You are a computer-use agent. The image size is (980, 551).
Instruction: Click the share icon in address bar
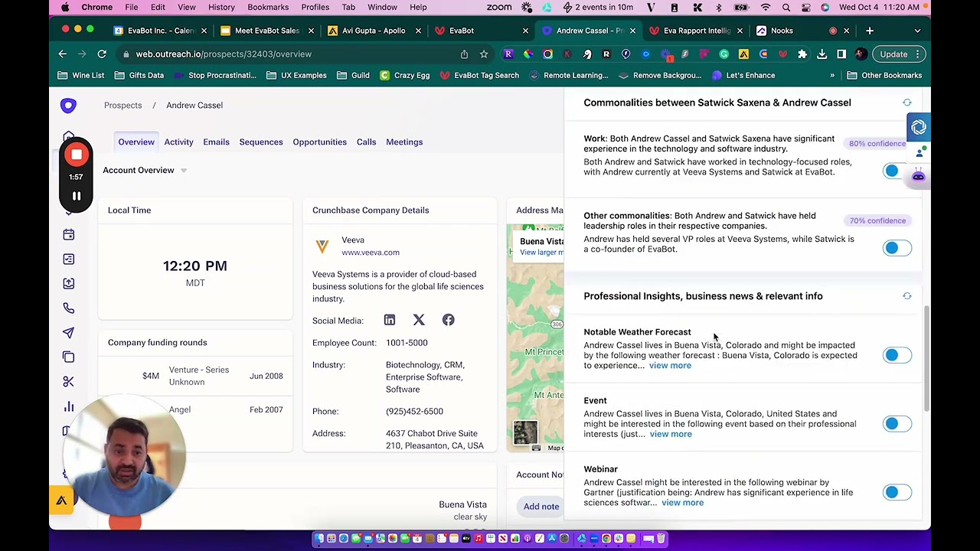464,54
